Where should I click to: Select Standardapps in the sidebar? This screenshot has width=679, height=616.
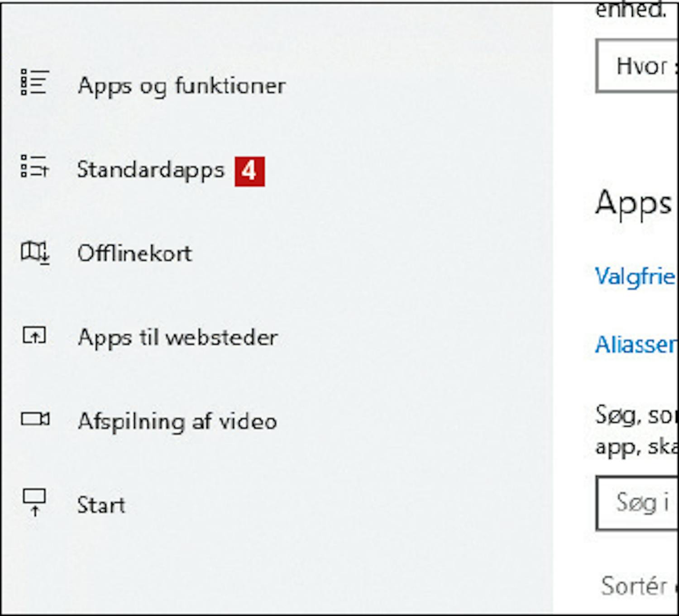[151, 170]
